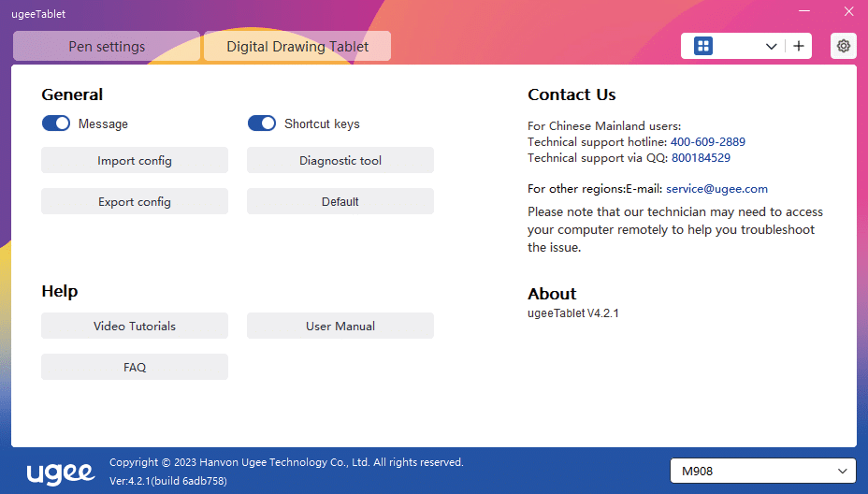Open Video Tutorials

[135, 326]
